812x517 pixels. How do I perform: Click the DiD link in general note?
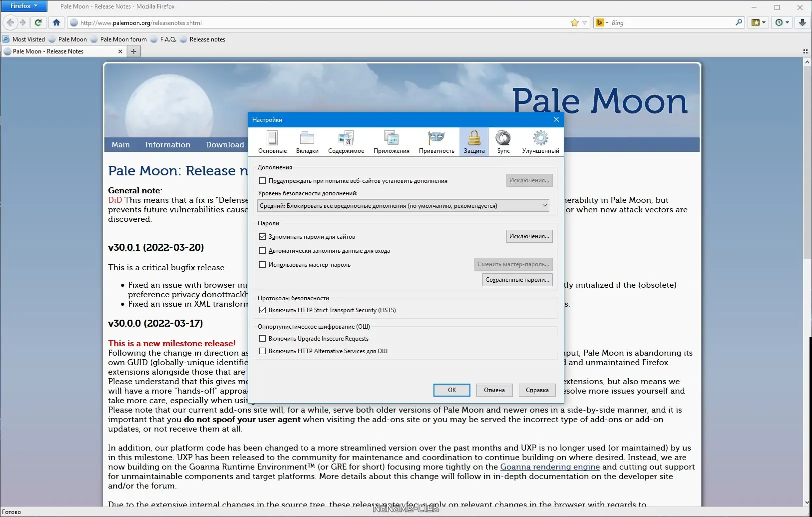click(x=115, y=200)
